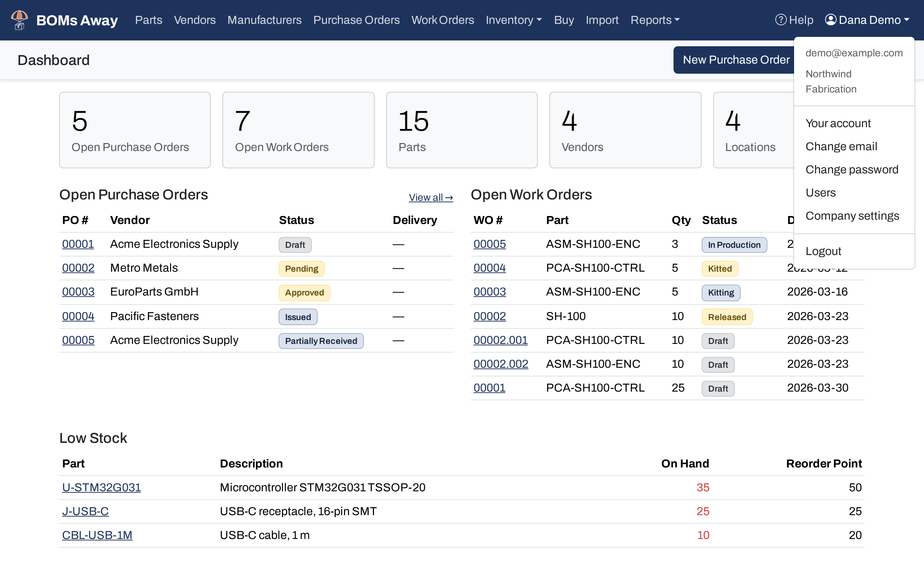Open work order 00002.002
Screen dimensions: 924x578
tap(501, 364)
